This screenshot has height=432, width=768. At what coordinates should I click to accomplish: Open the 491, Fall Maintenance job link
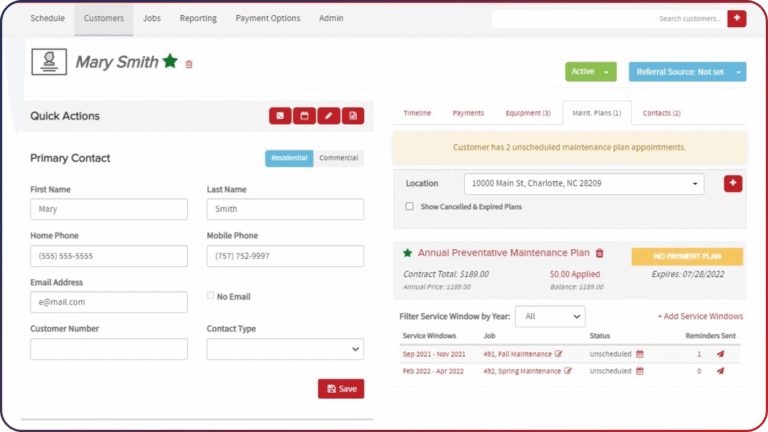click(x=517, y=354)
